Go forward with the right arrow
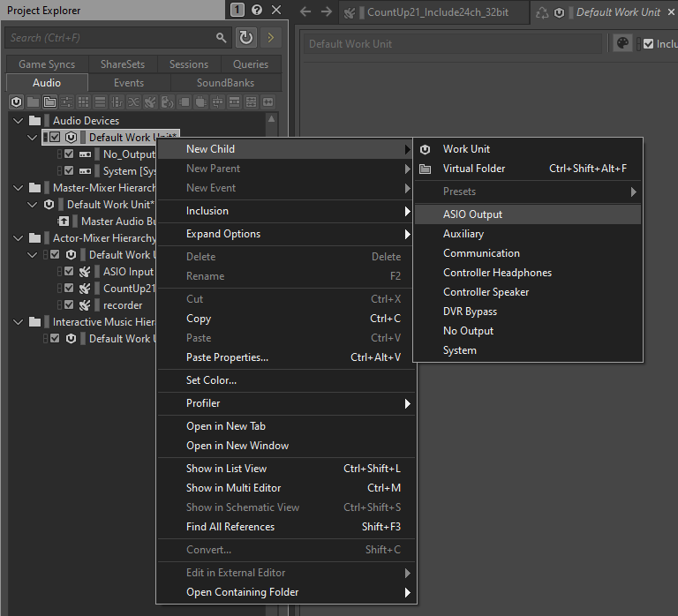 327,11
